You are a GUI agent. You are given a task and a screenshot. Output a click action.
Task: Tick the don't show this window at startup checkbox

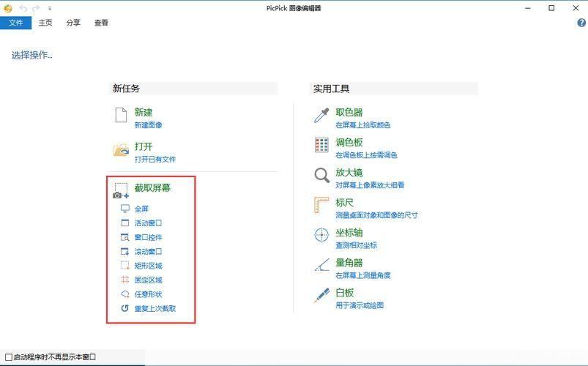(x=9, y=357)
